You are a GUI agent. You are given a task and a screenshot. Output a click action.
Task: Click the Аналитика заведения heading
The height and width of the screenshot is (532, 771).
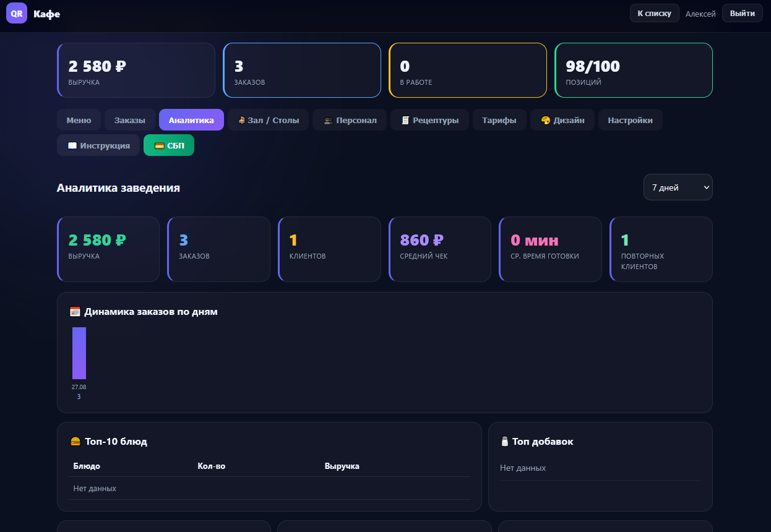pyautogui.click(x=118, y=188)
